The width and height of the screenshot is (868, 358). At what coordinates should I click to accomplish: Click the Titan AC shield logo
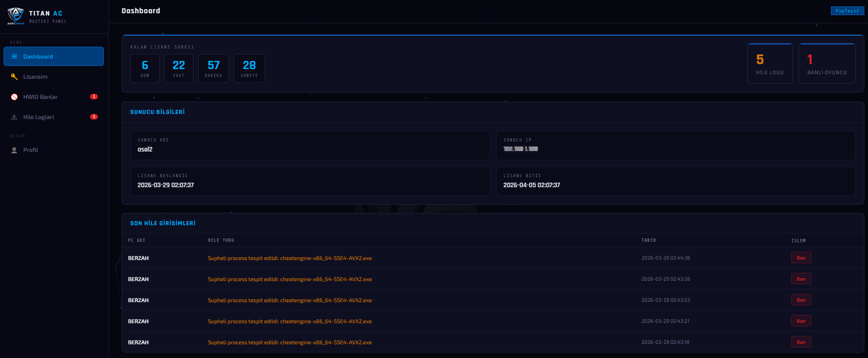(16, 16)
